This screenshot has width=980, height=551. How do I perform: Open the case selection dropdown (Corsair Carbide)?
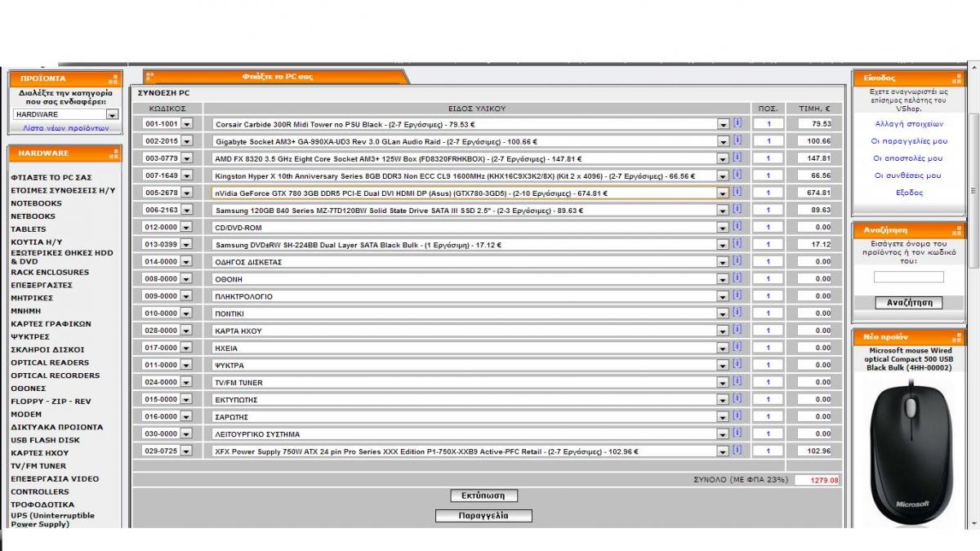pos(723,124)
